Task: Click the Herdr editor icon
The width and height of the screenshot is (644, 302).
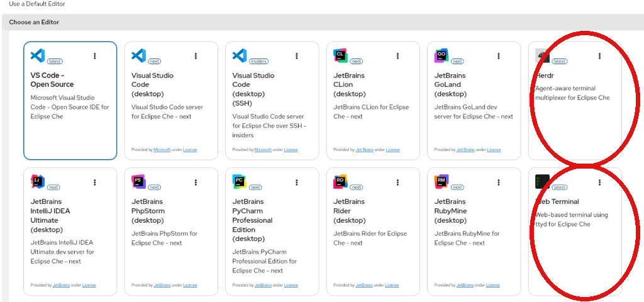Action: (543, 55)
